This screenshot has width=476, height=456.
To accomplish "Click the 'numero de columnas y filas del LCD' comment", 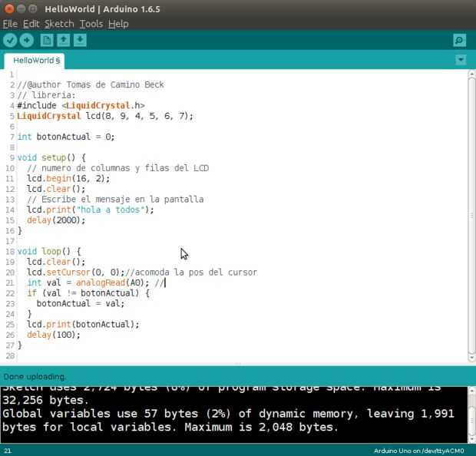I will tap(117, 168).
